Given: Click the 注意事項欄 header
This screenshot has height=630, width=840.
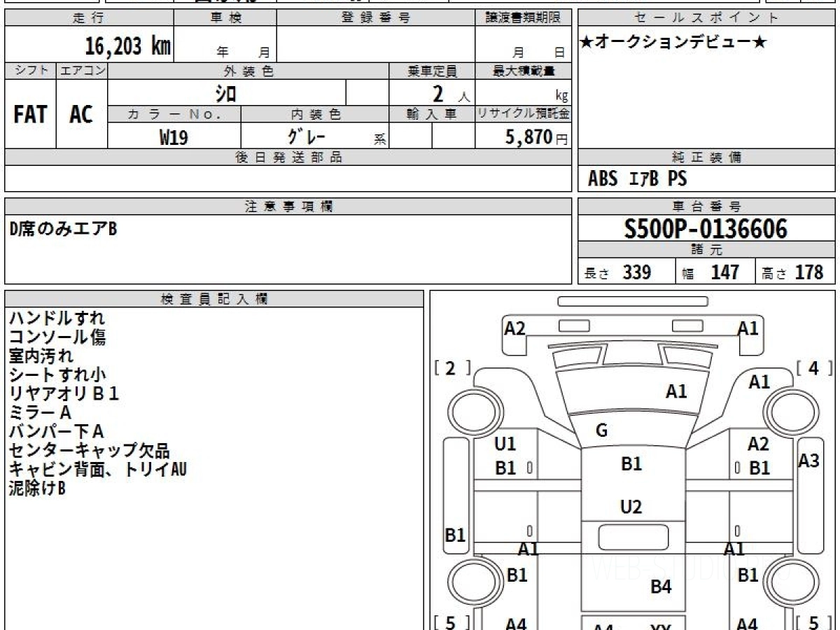Looking at the screenshot, I should (x=288, y=206).
